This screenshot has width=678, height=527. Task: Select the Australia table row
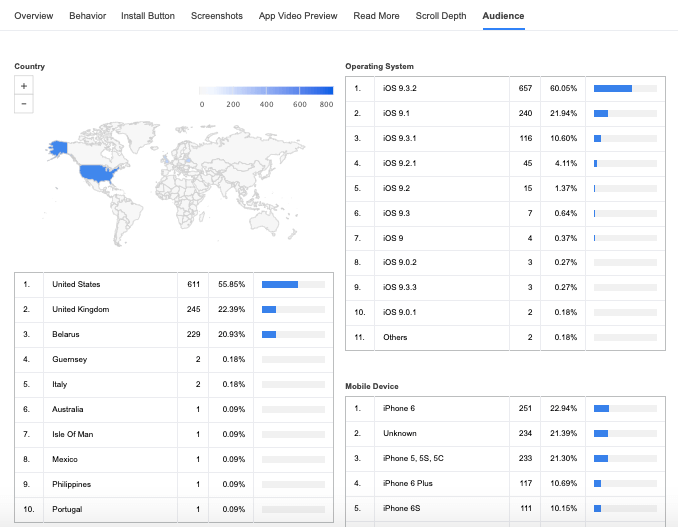click(174, 409)
